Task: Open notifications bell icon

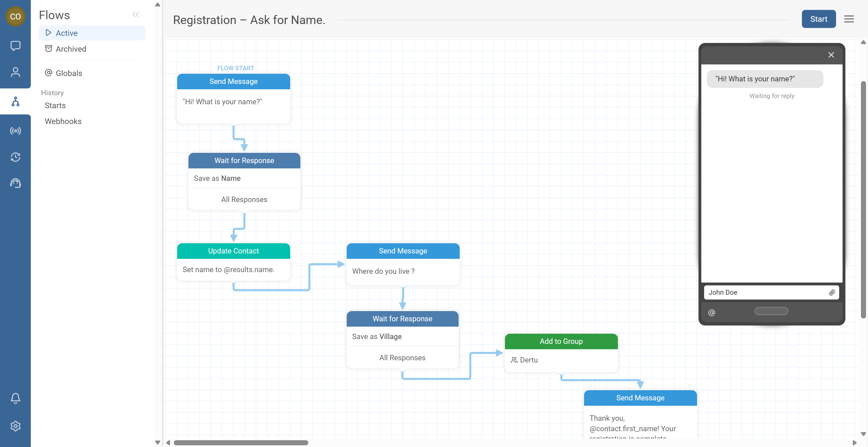Action: click(x=15, y=398)
